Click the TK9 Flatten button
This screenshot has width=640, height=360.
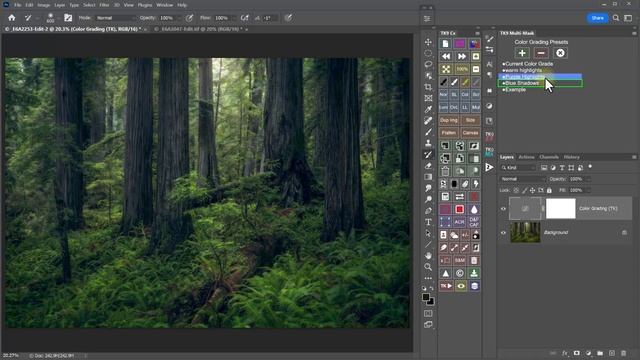tap(449, 133)
